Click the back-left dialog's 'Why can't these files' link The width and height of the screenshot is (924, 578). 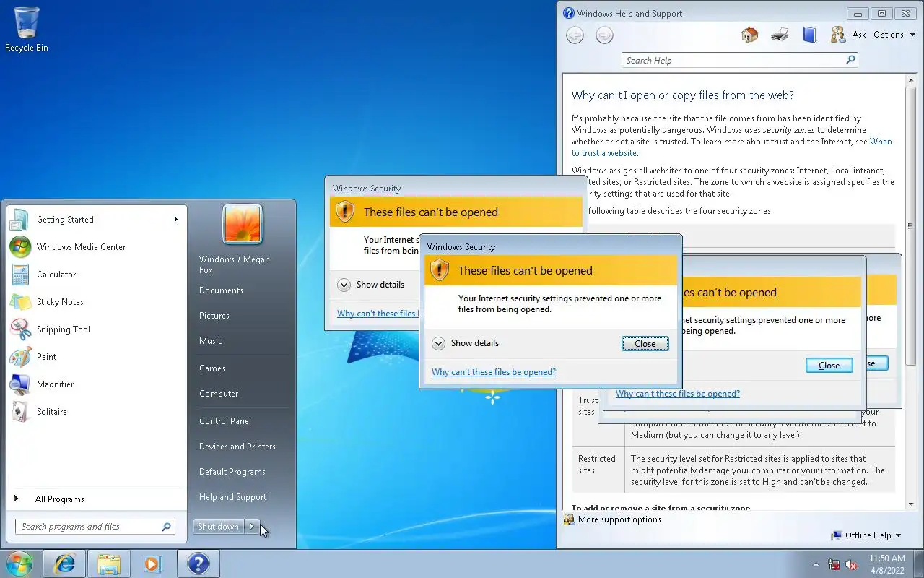click(x=378, y=314)
